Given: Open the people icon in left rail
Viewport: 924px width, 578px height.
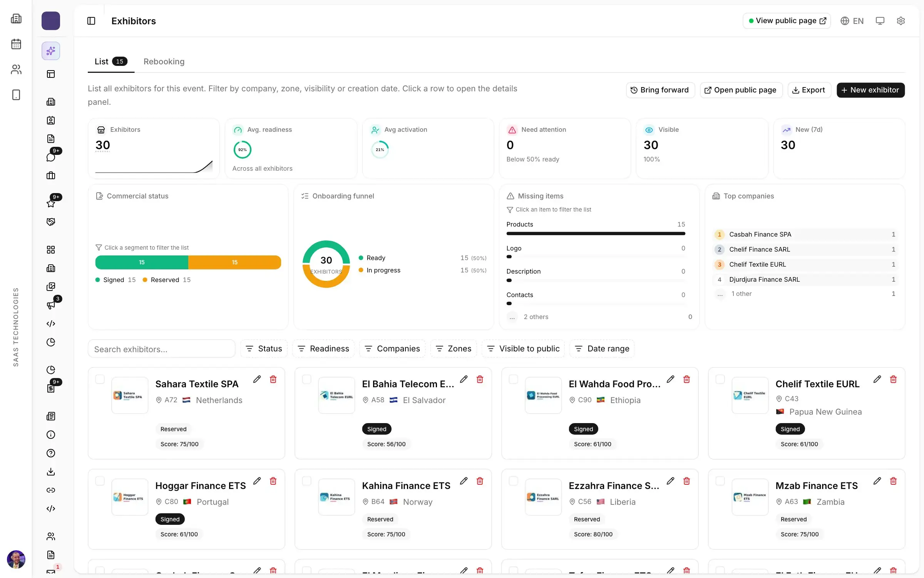Looking at the screenshot, I should [x=16, y=69].
